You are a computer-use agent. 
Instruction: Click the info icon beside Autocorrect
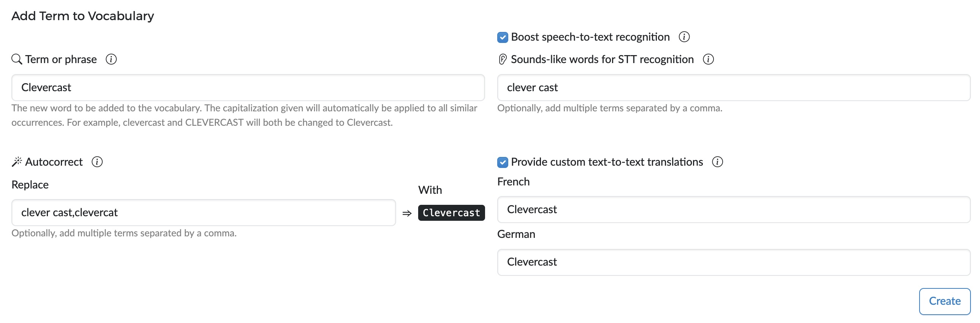[97, 162]
